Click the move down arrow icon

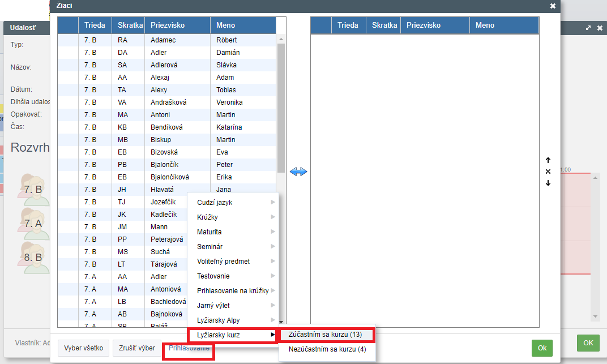[x=548, y=183]
